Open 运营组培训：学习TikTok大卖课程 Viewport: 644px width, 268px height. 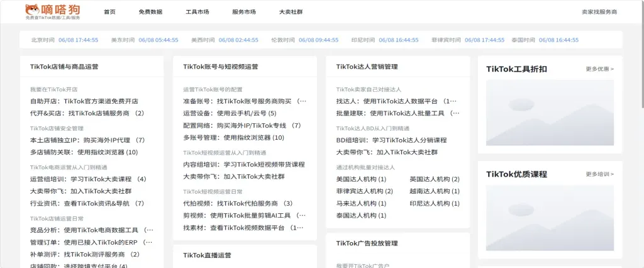coord(88,179)
